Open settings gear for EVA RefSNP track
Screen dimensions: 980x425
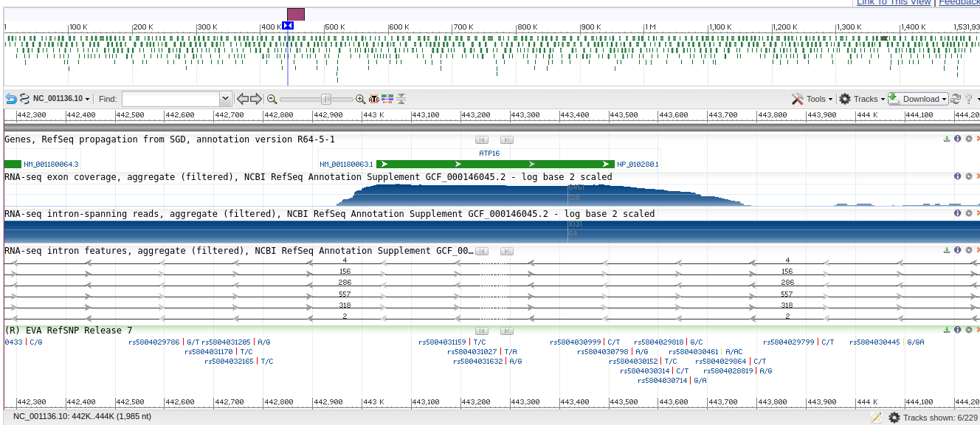point(968,330)
